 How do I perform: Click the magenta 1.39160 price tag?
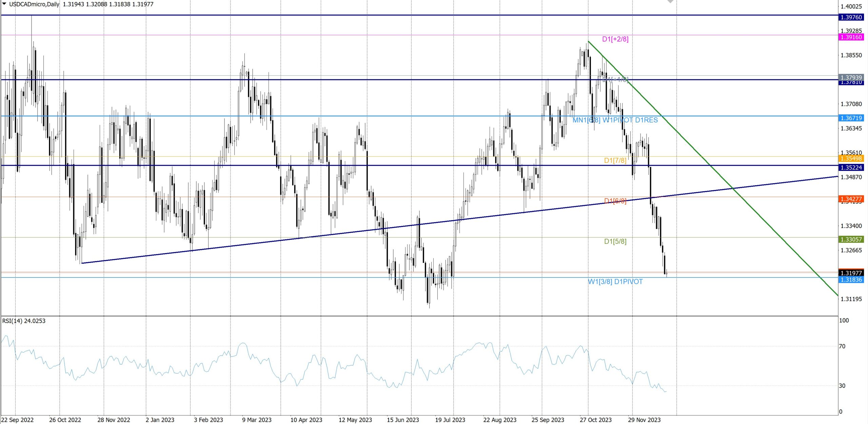tap(851, 37)
